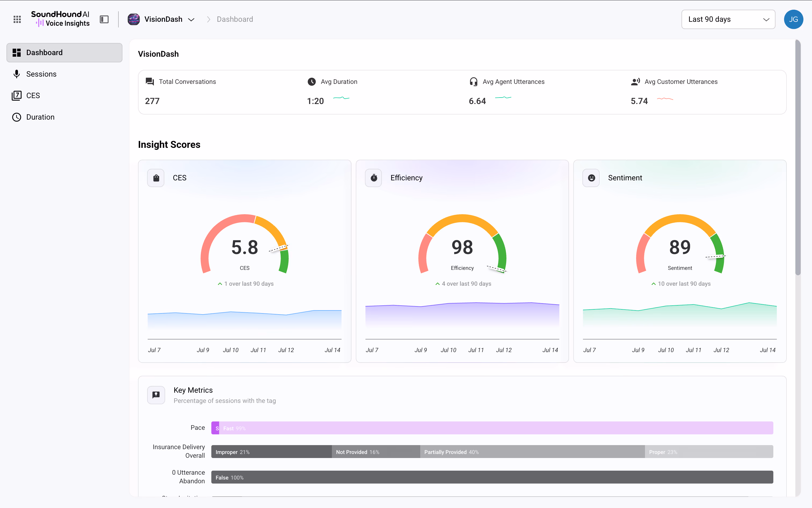Click the small S segment of Pace bar
Image resolution: width=812 pixels, height=508 pixels.
pyautogui.click(x=215, y=428)
